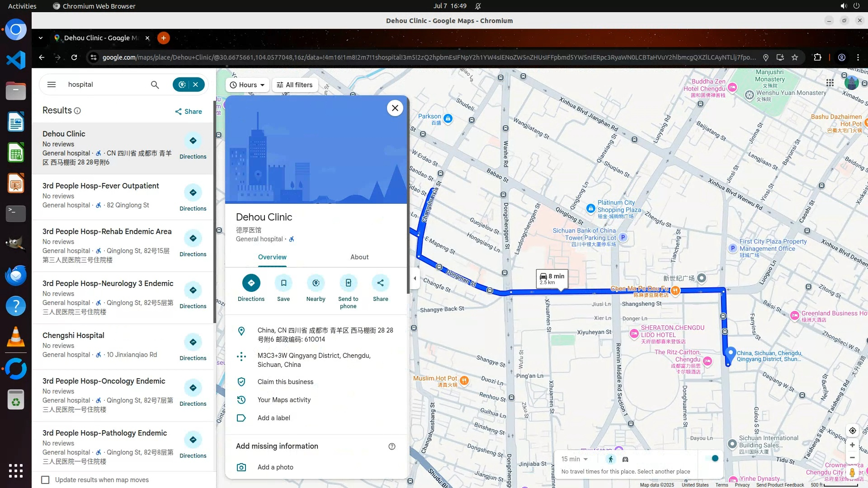The height and width of the screenshot is (488, 868).
Task: Switch to the About tab
Action: coord(359,257)
